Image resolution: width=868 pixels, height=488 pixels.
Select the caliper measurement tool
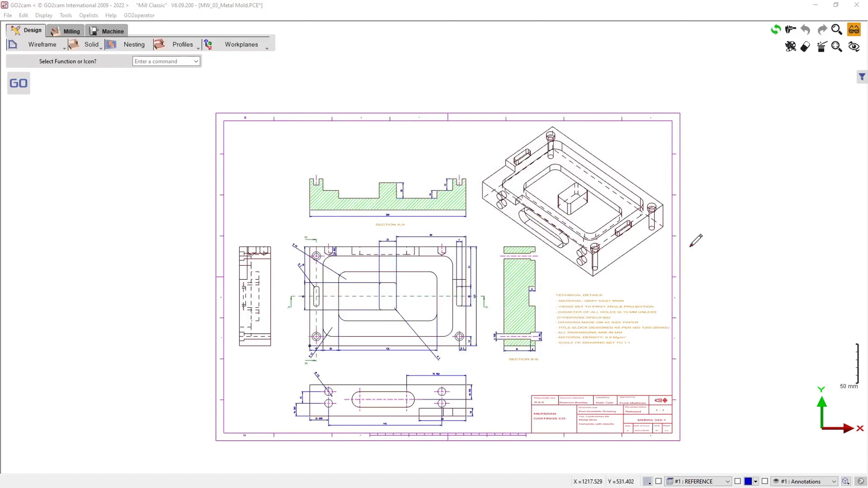[791, 29]
